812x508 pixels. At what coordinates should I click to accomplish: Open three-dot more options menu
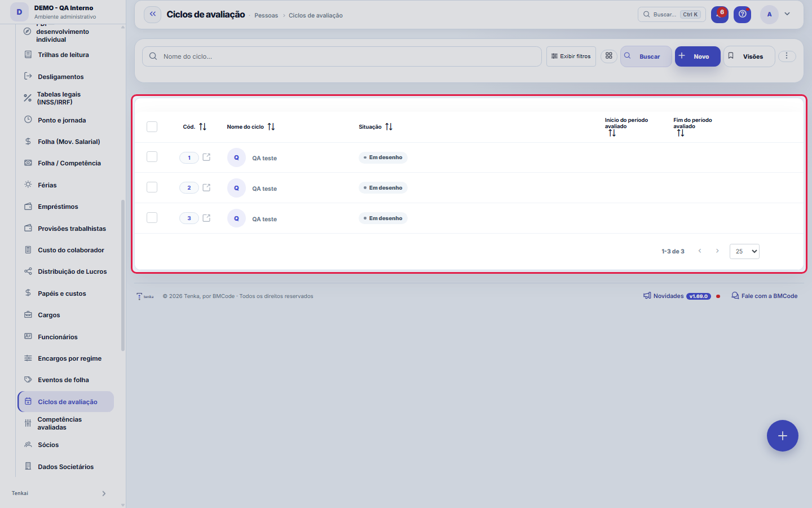(x=787, y=56)
